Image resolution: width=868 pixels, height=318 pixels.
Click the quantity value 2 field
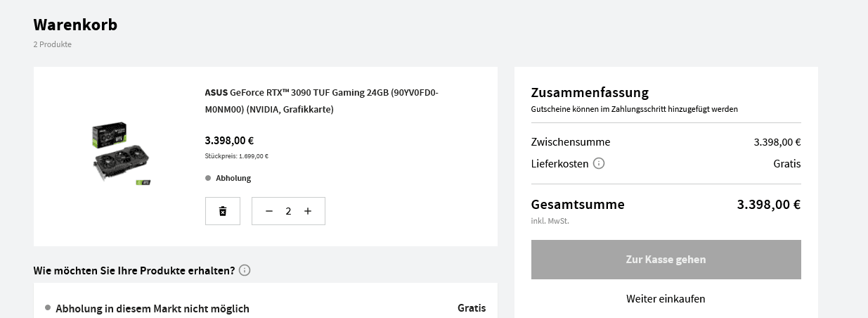click(x=288, y=211)
